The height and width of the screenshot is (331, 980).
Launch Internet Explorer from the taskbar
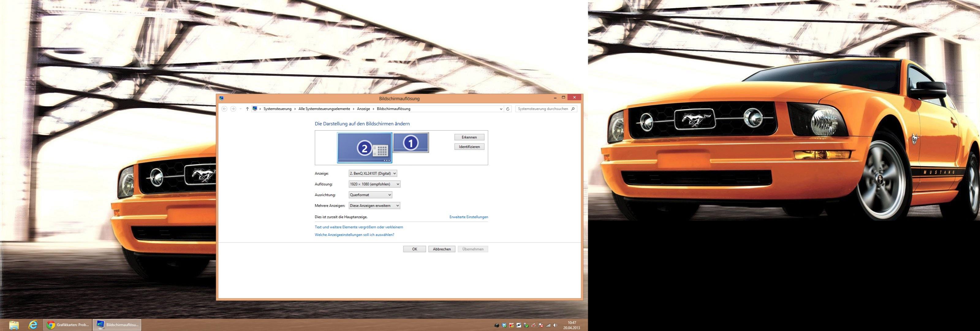33,325
